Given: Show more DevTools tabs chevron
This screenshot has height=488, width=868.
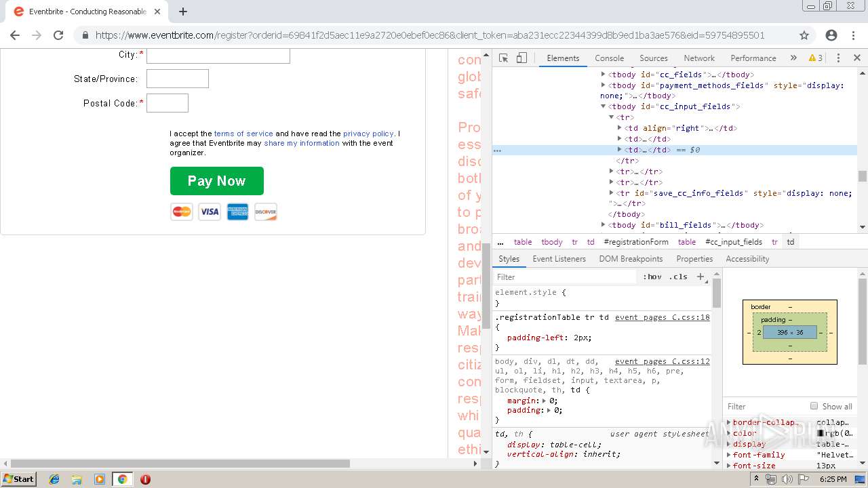Looking at the screenshot, I should click(x=793, y=58).
